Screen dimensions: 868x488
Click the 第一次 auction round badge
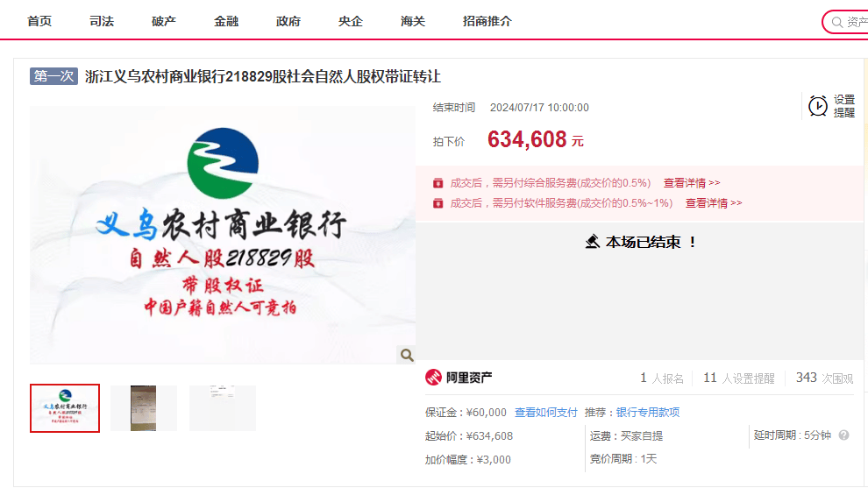(53, 76)
